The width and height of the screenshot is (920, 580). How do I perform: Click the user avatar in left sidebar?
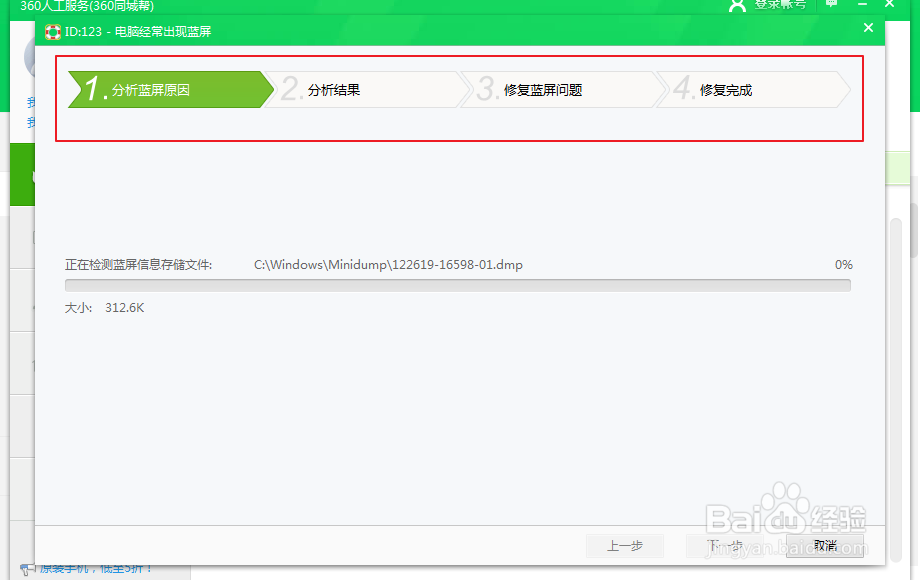click(x=31, y=58)
